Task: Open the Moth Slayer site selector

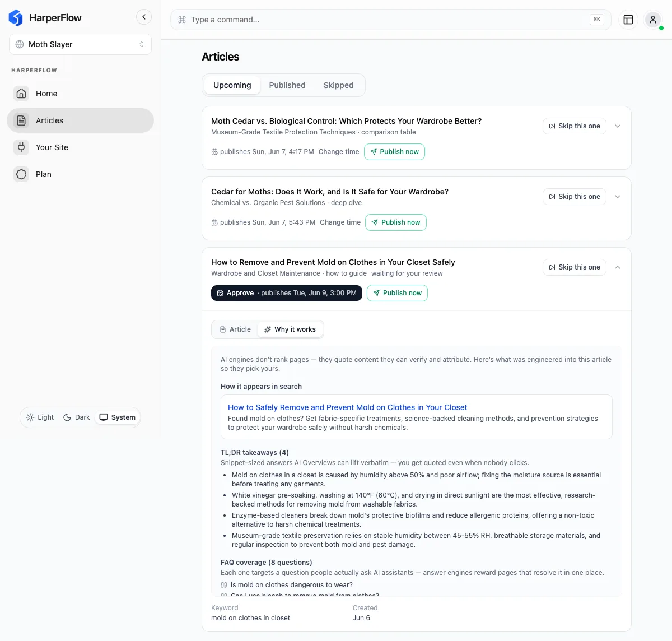Action: pyautogui.click(x=80, y=44)
